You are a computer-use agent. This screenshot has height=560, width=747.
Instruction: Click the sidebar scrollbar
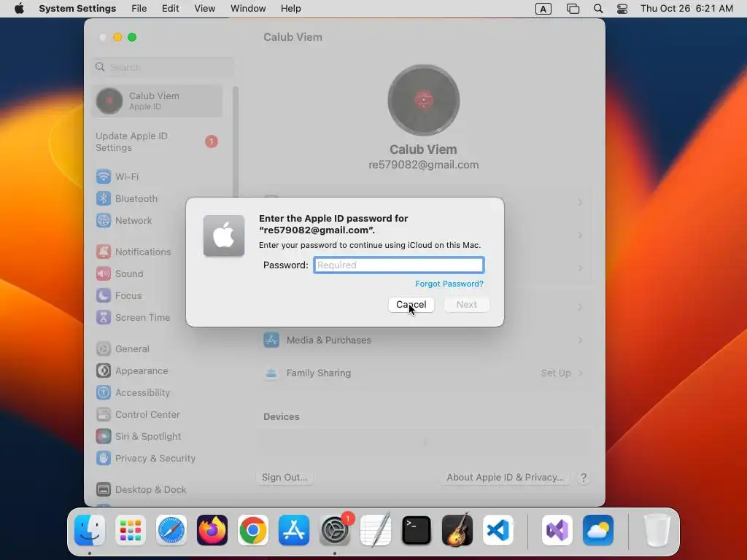(235, 143)
